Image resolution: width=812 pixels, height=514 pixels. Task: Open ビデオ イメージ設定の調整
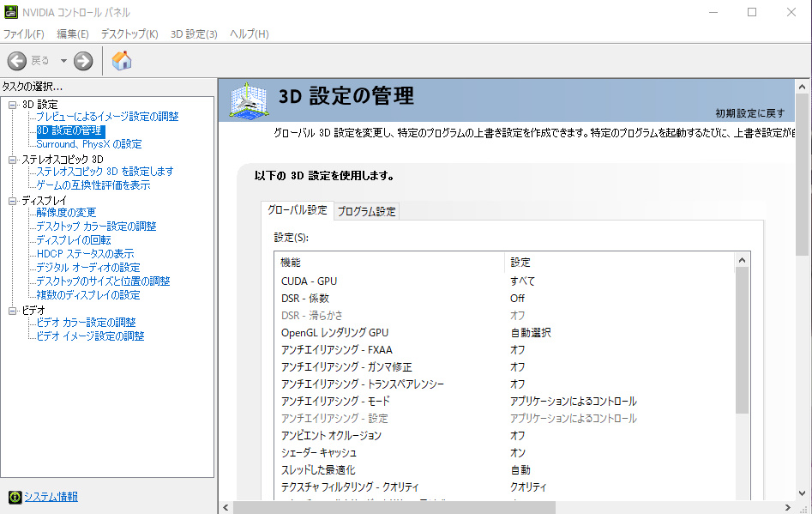point(90,336)
